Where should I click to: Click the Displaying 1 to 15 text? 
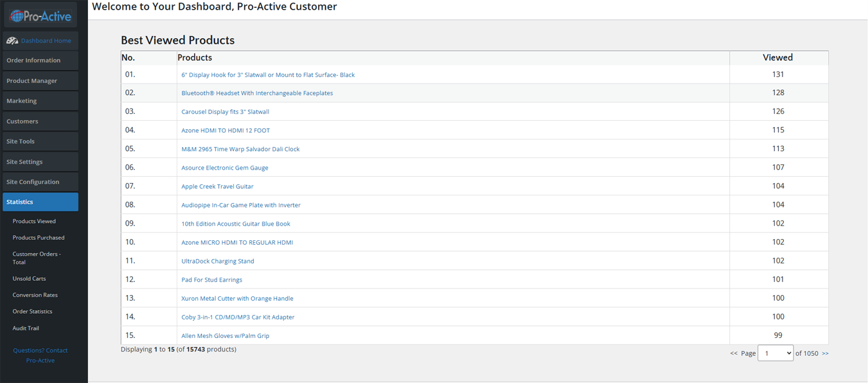point(179,350)
